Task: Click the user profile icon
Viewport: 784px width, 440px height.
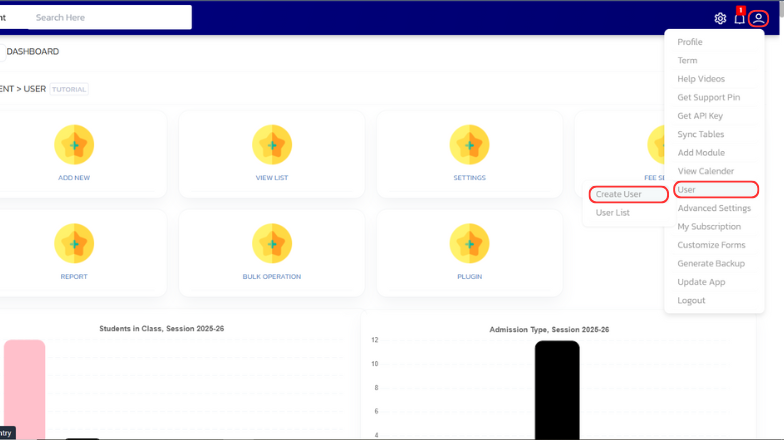Action: pyautogui.click(x=758, y=18)
